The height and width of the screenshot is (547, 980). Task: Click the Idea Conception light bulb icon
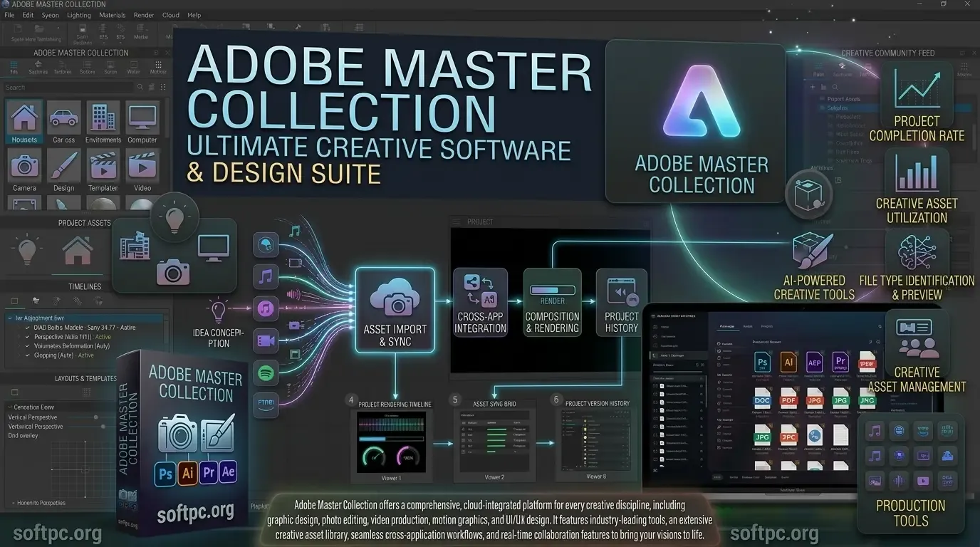[218, 312]
